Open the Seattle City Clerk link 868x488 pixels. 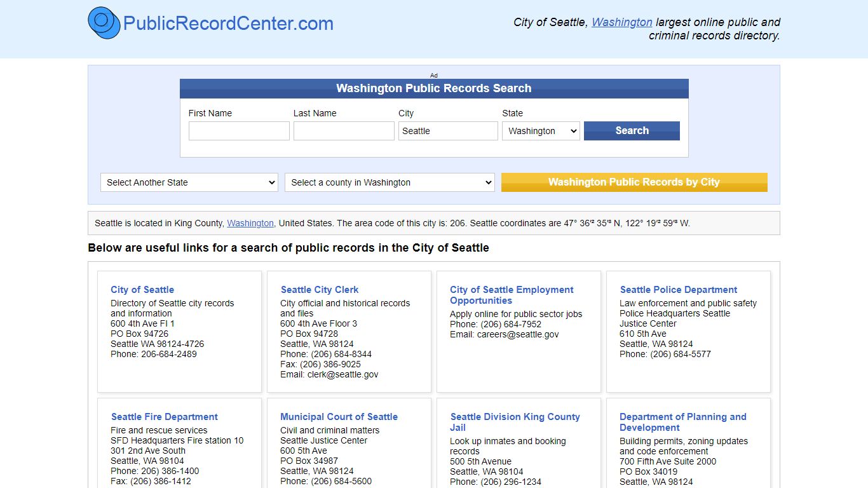coord(320,290)
